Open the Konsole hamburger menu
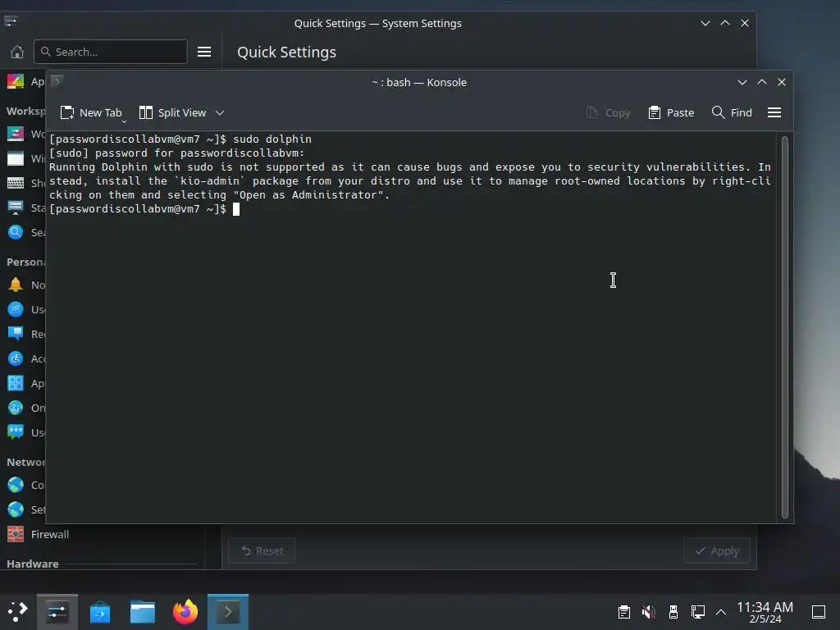Image resolution: width=840 pixels, height=630 pixels. [x=774, y=112]
